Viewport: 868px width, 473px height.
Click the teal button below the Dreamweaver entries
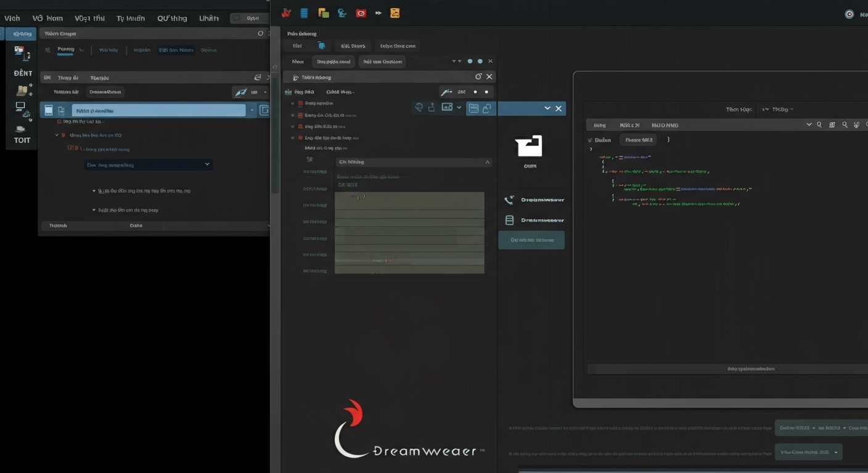531,240
